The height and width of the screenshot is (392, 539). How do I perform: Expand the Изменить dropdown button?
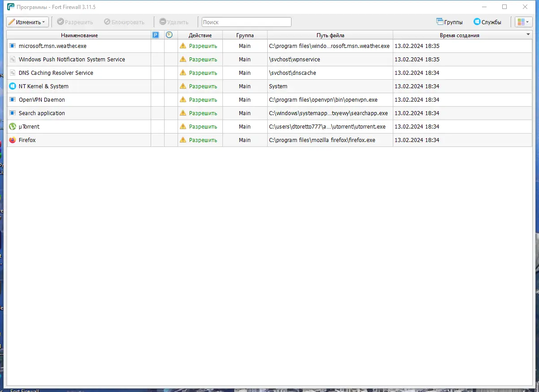pos(27,22)
